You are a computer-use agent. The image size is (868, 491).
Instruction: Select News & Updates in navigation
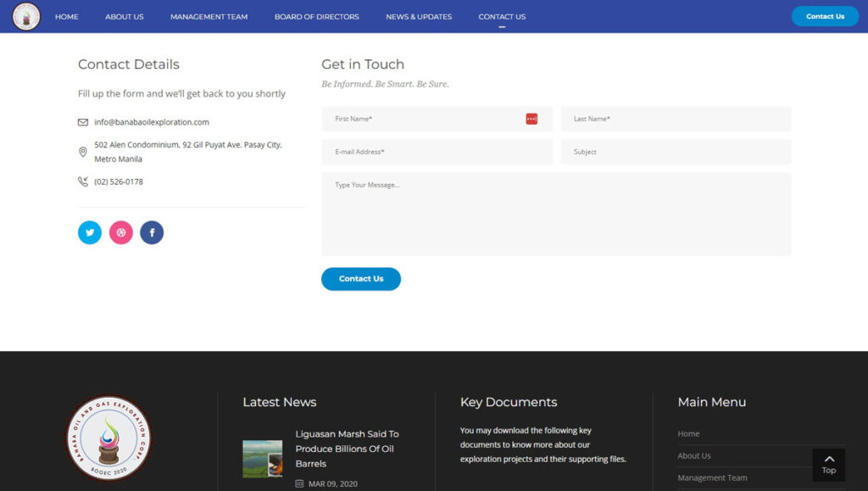[419, 17]
